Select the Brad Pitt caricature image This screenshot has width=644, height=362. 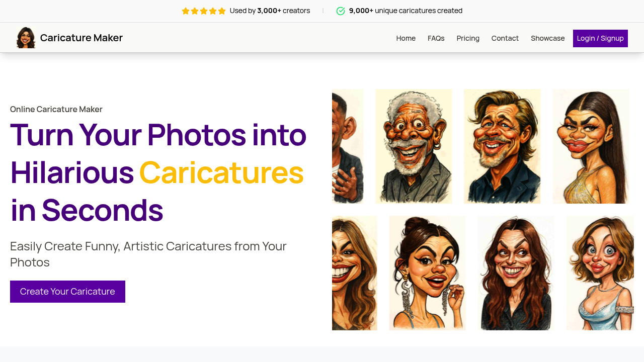(x=502, y=146)
